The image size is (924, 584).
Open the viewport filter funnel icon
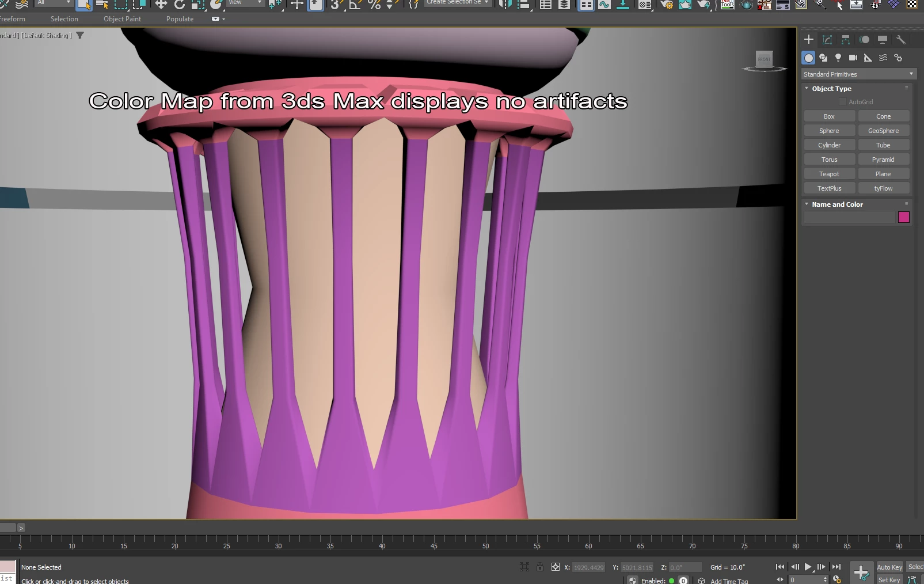[80, 35]
